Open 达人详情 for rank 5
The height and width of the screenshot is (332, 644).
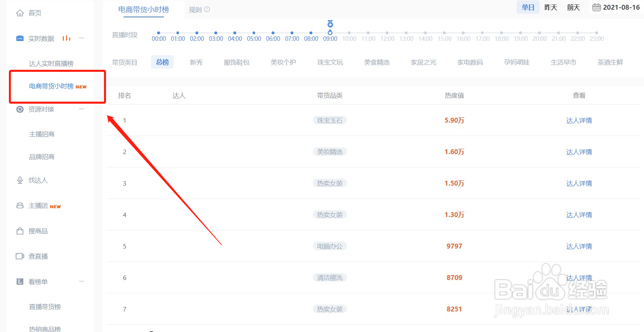579,246
